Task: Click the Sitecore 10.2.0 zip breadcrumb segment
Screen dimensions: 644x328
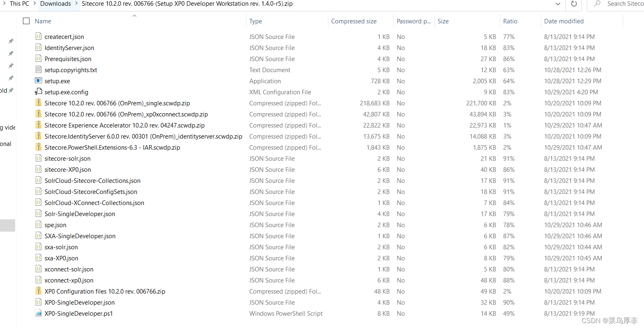Action: (x=187, y=4)
